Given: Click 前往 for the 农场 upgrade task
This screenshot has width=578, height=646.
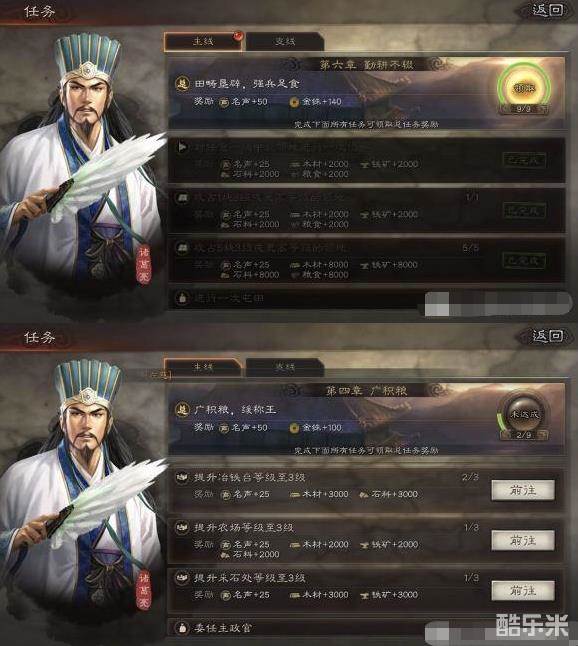Looking at the screenshot, I should point(523,540).
